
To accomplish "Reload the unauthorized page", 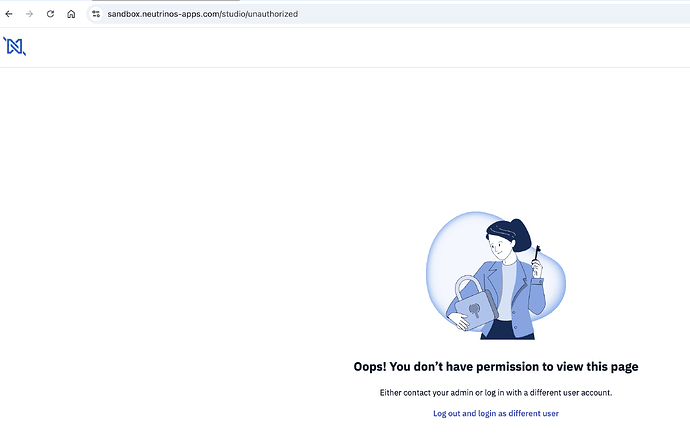I will [50, 14].
